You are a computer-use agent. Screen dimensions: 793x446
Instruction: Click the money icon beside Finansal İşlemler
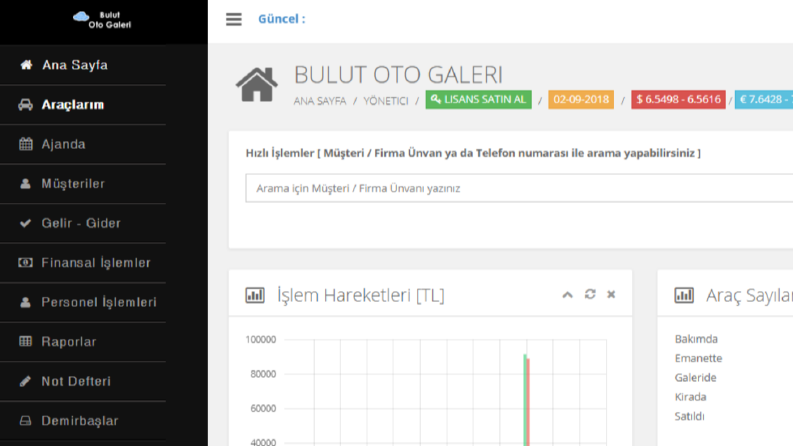25,262
